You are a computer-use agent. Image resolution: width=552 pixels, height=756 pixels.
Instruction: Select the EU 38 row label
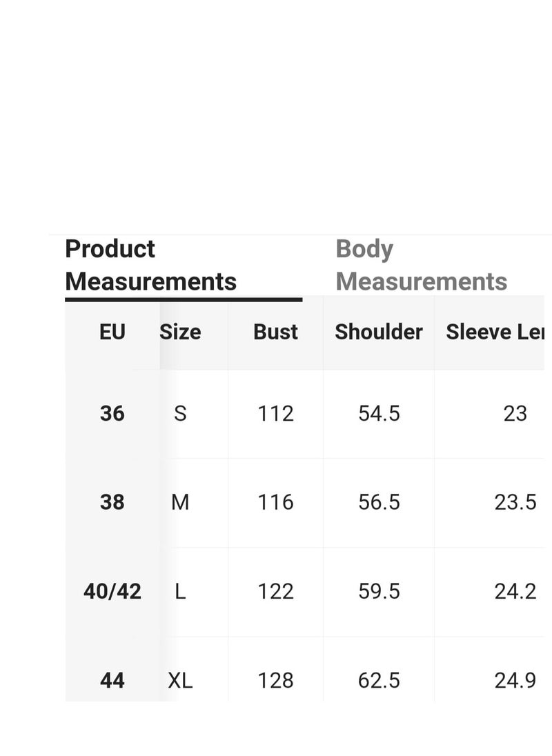coord(112,502)
